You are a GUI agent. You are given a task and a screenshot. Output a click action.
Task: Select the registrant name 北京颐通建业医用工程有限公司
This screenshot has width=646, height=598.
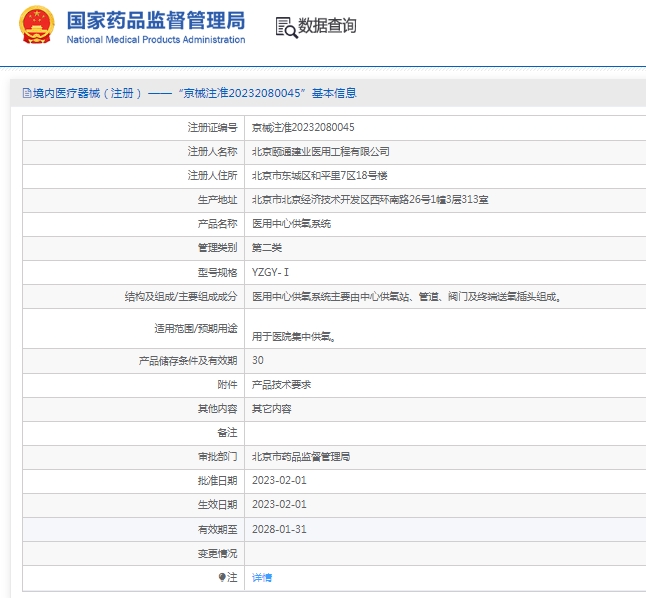coord(321,152)
